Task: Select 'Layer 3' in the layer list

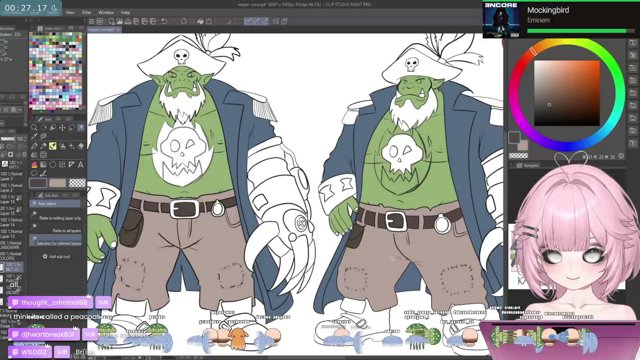Action: (12, 176)
